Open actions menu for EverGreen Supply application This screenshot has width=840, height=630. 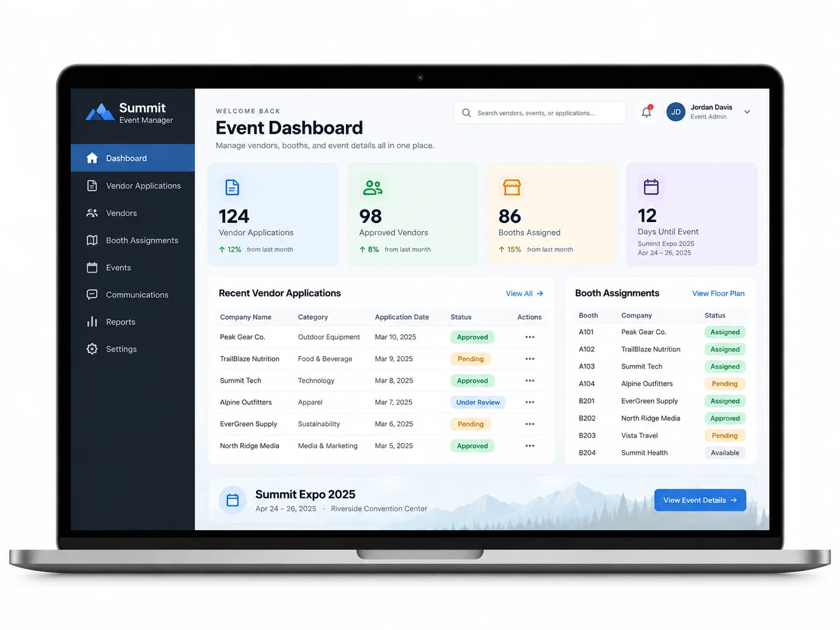(x=530, y=424)
